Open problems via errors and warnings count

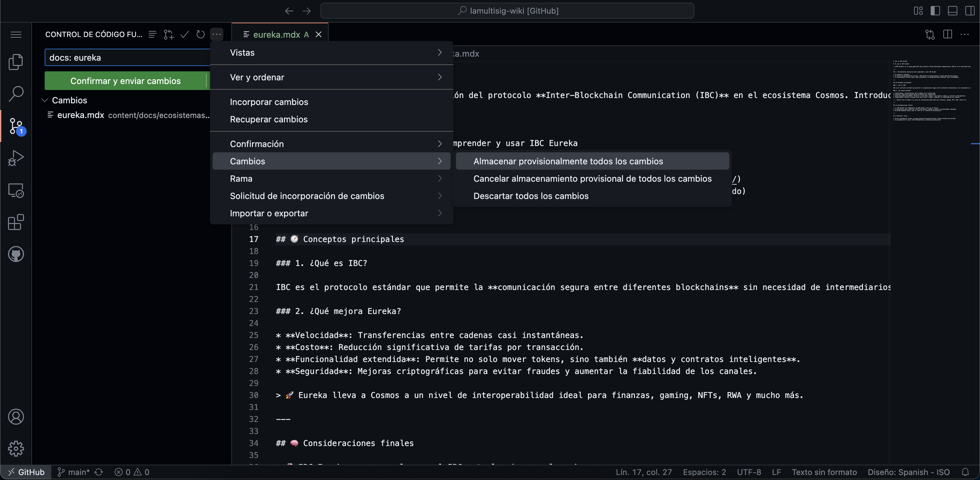click(132, 472)
